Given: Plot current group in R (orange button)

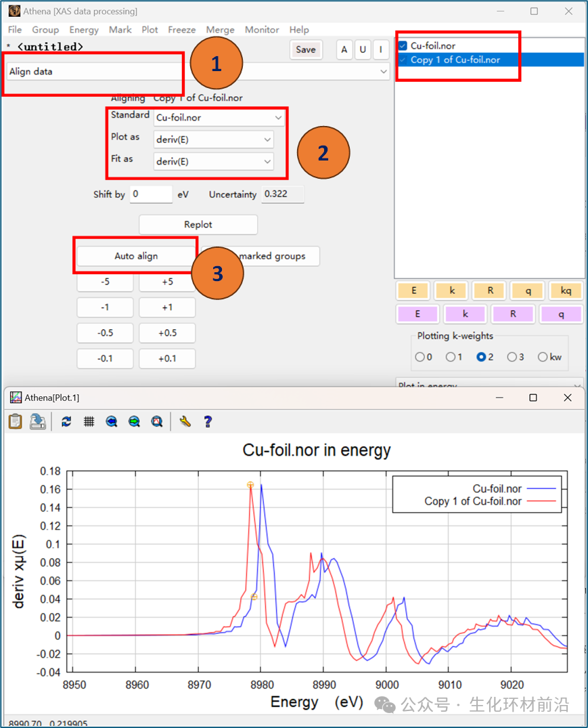Looking at the screenshot, I should [490, 291].
